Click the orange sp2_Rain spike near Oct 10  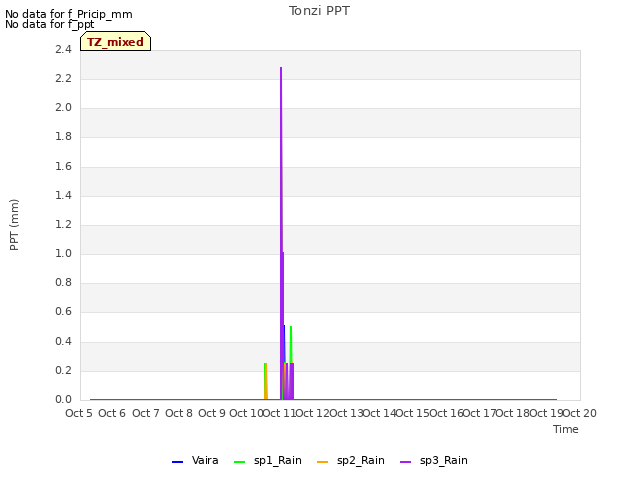266,382
